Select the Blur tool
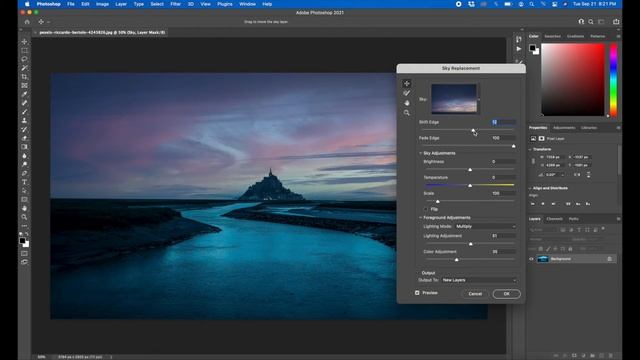Screen dimensions: 640x360 (x=24, y=156)
